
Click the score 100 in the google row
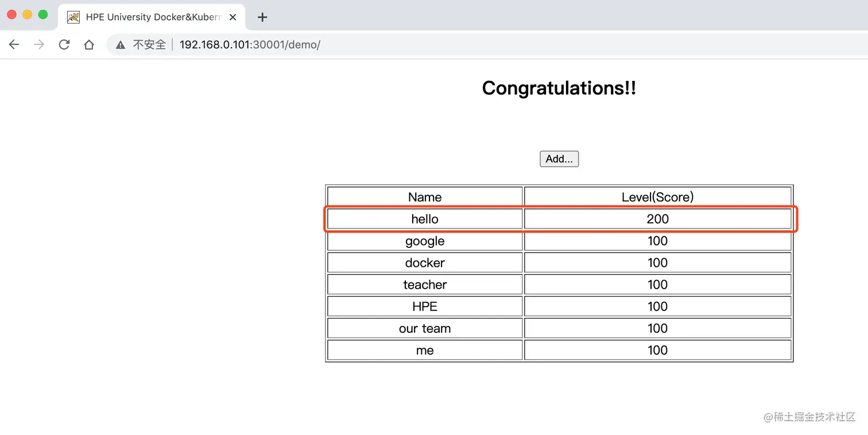[x=658, y=240]
